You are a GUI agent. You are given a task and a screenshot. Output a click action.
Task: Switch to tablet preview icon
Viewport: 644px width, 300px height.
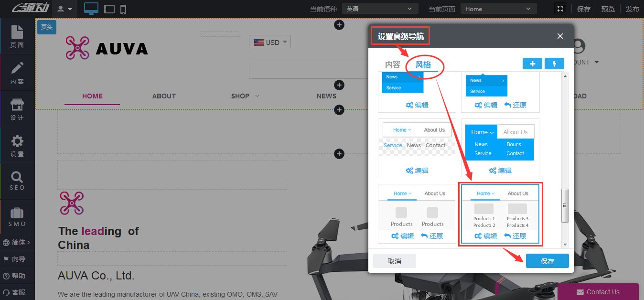[109, 9]
